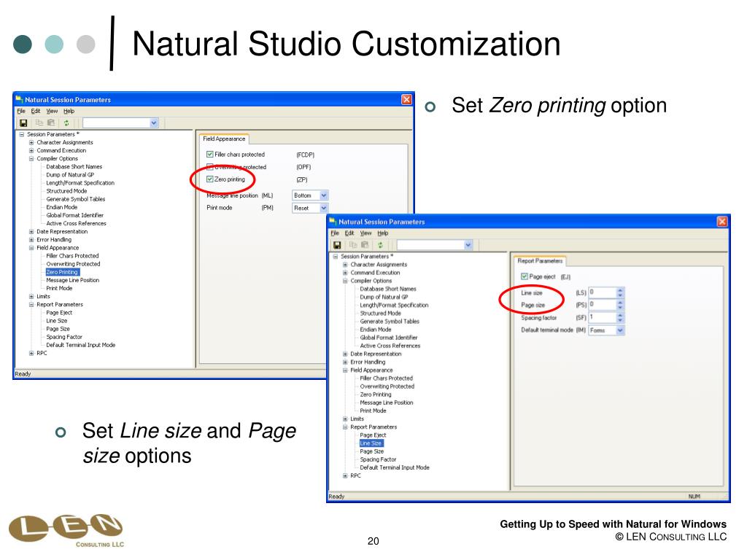Collapse Compiler Options node in back window tree

[x=31, y=158]
